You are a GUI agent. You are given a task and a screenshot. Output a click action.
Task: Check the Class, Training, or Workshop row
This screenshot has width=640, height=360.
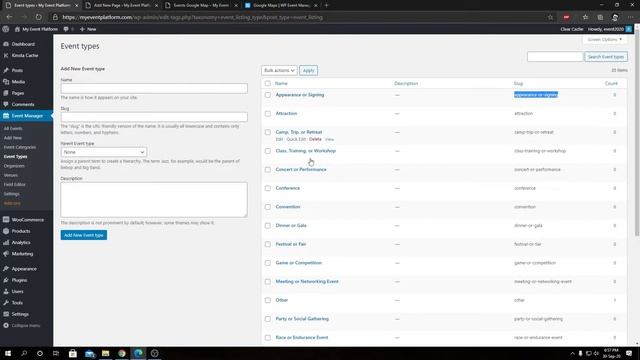(x=268, y=151)
